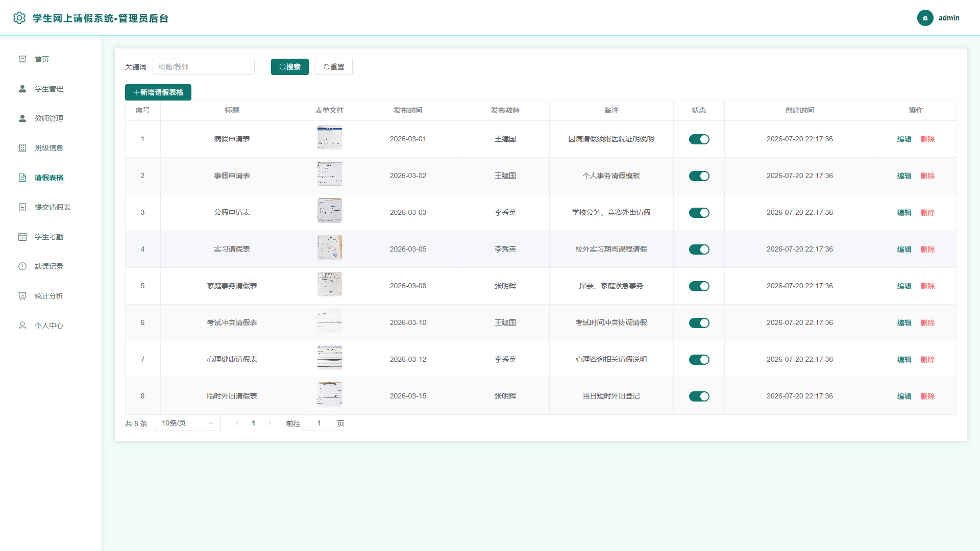Go to 提交请假表 menu item

(x=51, y=207)
